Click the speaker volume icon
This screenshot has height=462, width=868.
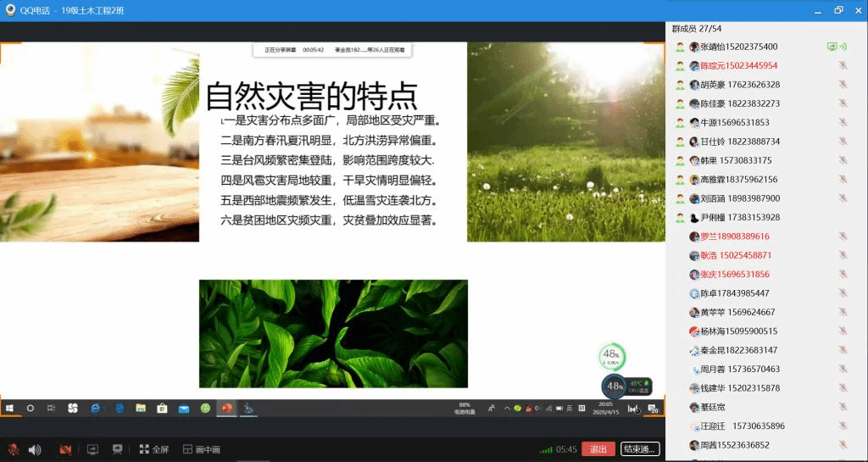(x=35, y=449)
